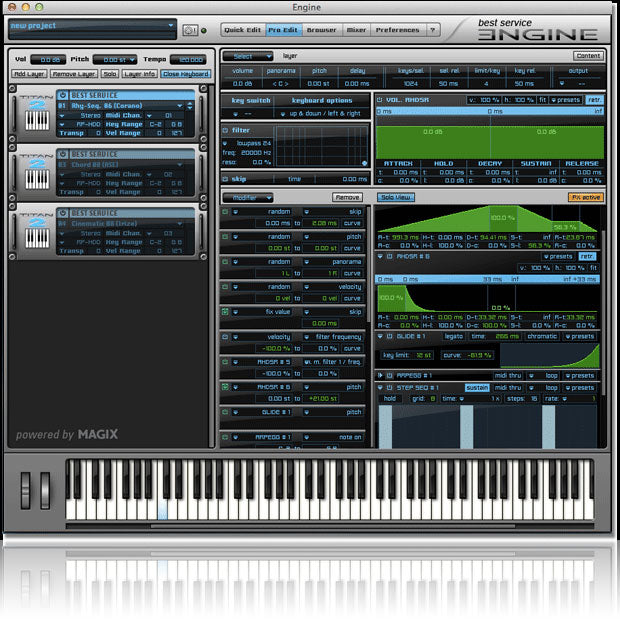Click the Solo button
The width and height of the screenshot is (620, 620).
tap(110, 74)
